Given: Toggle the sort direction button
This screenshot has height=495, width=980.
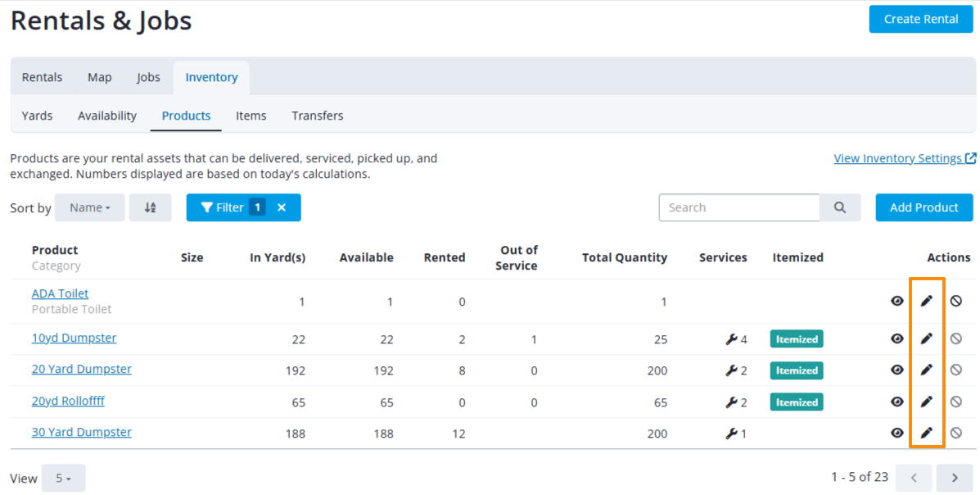Looking at the screenshot, I should 150,208.
